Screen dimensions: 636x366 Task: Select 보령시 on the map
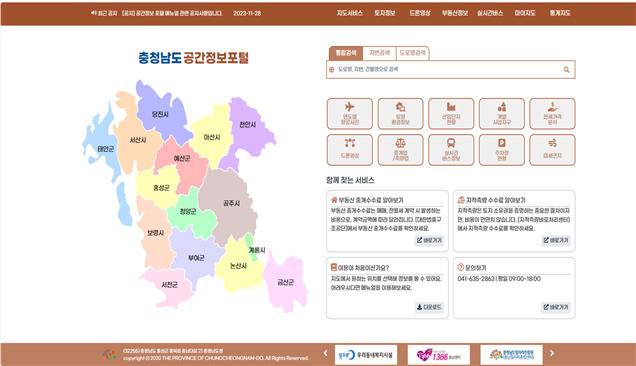(x=155, y=233)
